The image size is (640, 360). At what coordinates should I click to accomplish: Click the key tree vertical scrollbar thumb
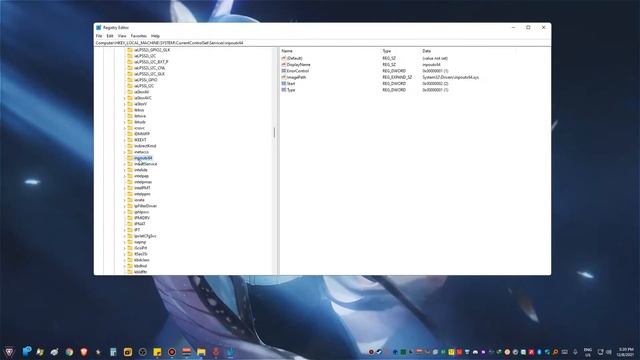tap(274, 132)
